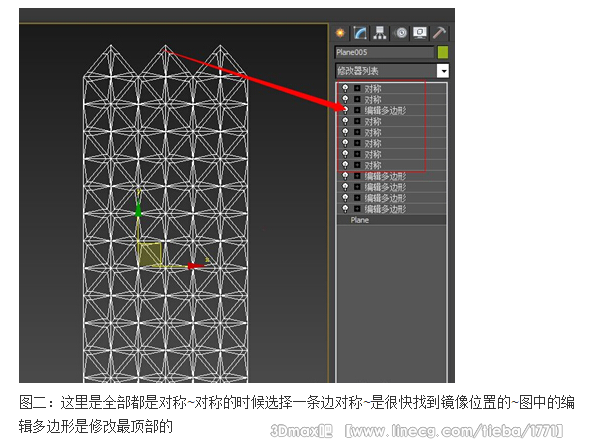Viewport: 592px width, 448px height.
Task: Select the topmost 对称 modifier in stack
Action: (x=373, y=89)
